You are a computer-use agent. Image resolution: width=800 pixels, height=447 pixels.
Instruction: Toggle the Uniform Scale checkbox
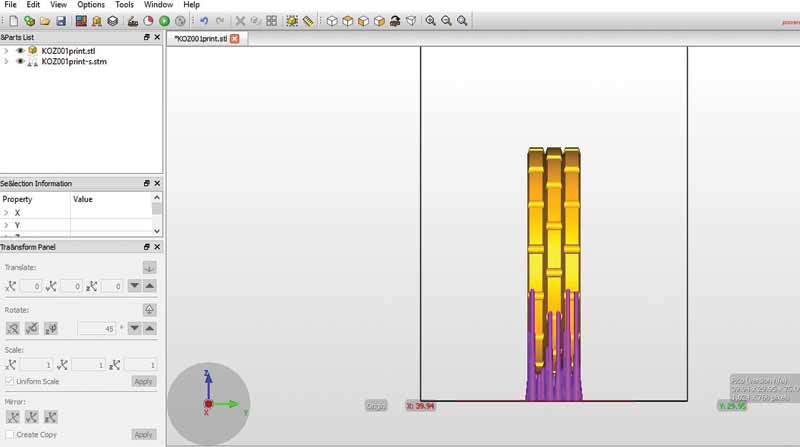point(10,382)
